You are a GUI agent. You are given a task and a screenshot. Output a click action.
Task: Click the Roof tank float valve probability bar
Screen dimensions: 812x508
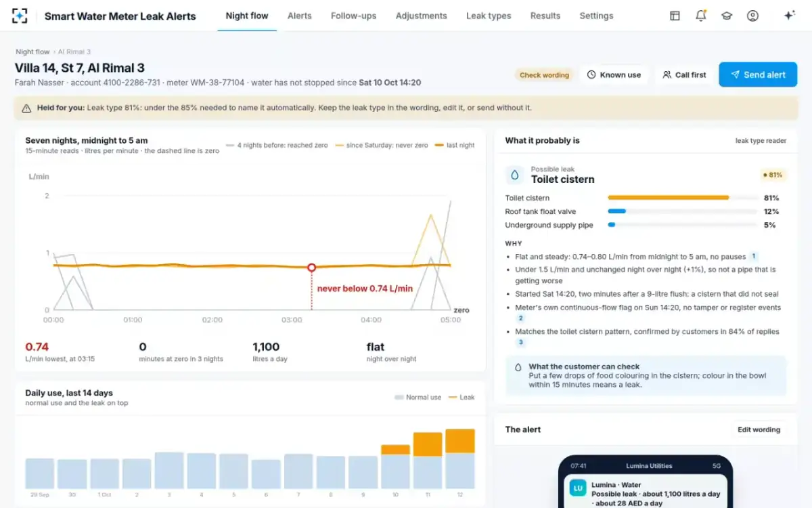(x=682, y=211)
